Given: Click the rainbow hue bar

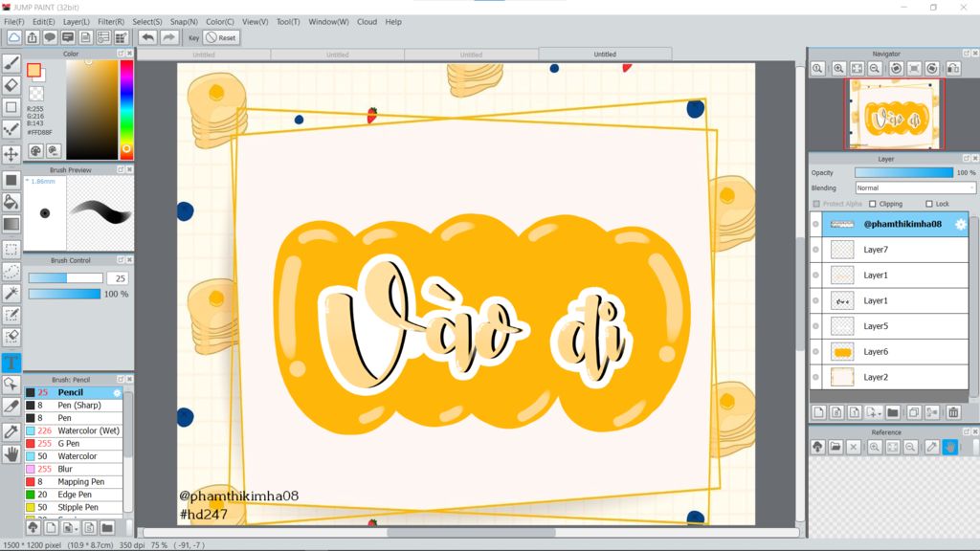Looking at the screenshot, I should pos(126,109).
